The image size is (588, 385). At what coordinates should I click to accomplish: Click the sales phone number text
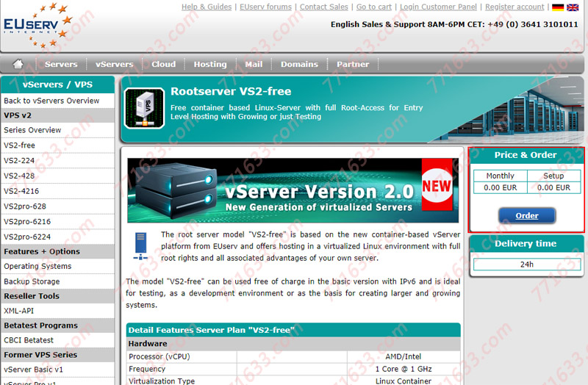click(x=532, y=24)
